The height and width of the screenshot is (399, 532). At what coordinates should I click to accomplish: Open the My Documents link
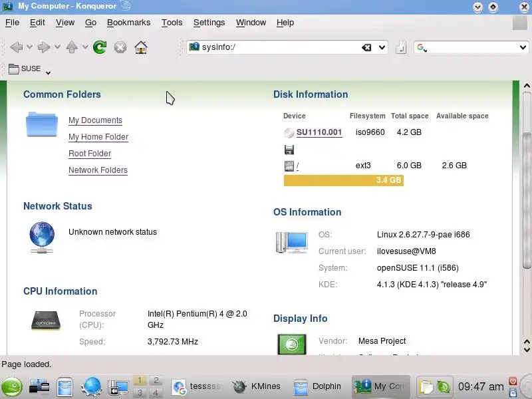click(95, 120)
